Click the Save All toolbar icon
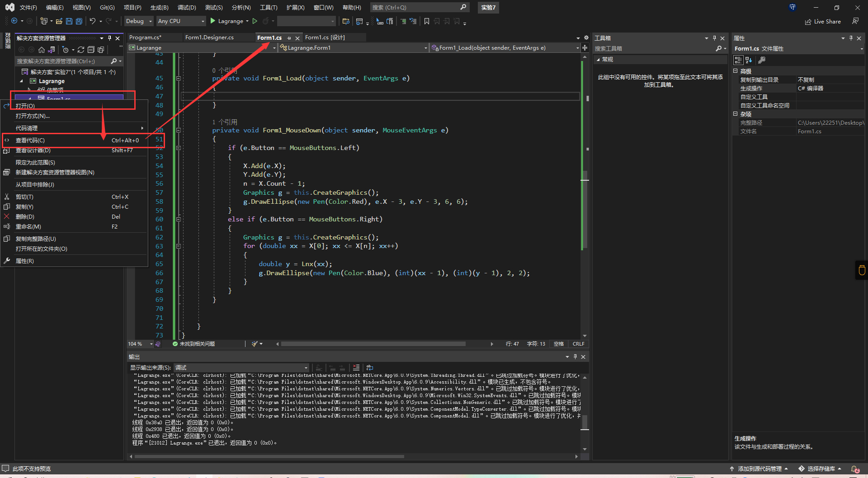Screen dimensions: 868x478 (79, 21)
